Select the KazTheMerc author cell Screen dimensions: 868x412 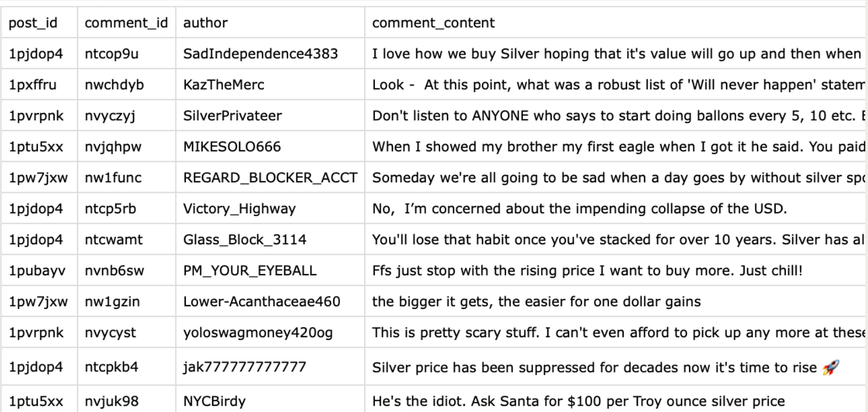(223, 85)
